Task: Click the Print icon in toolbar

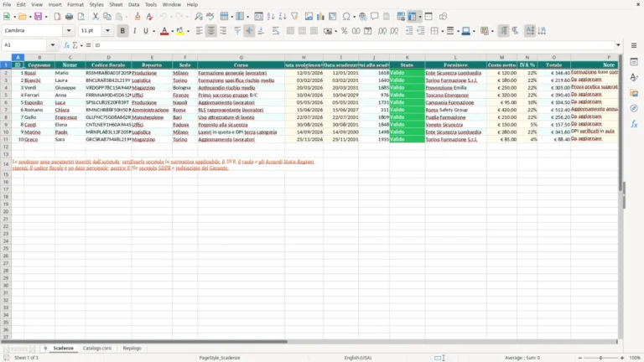Action: tap(69, 17)
